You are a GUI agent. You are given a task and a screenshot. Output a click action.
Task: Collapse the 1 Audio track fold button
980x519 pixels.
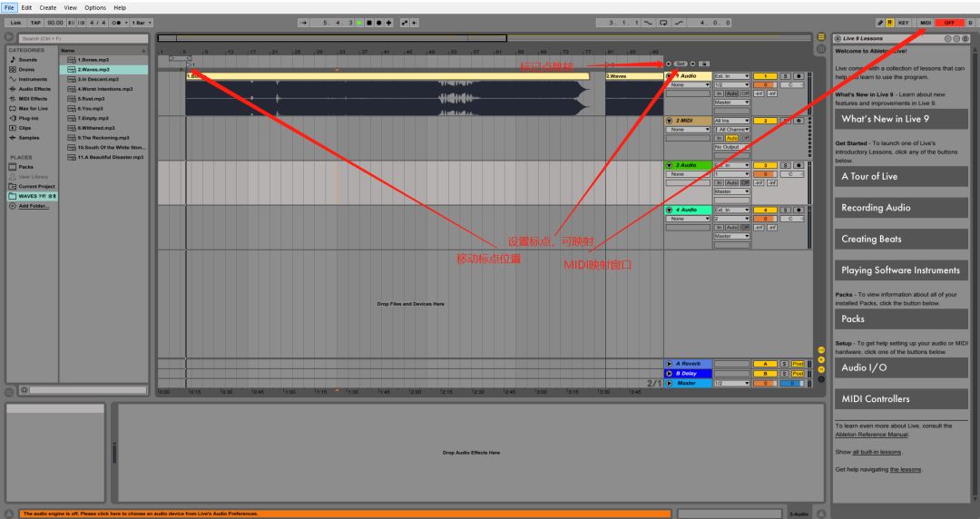(x=669, y=76)
